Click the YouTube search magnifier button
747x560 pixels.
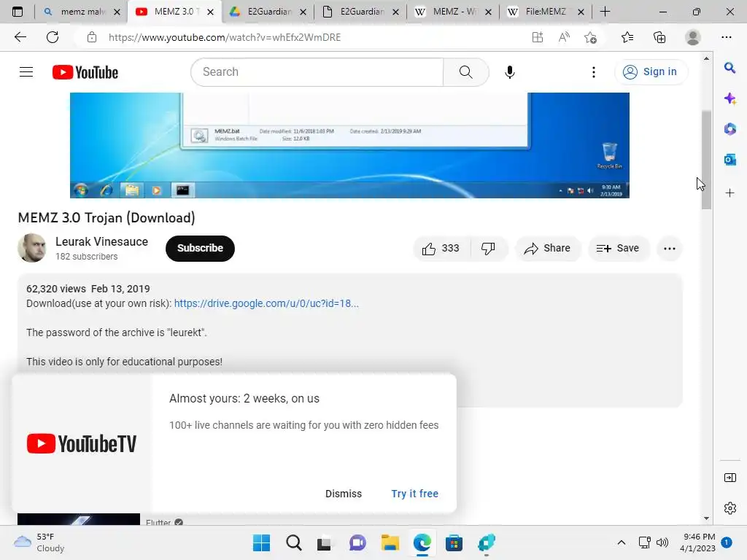point(465,72)
